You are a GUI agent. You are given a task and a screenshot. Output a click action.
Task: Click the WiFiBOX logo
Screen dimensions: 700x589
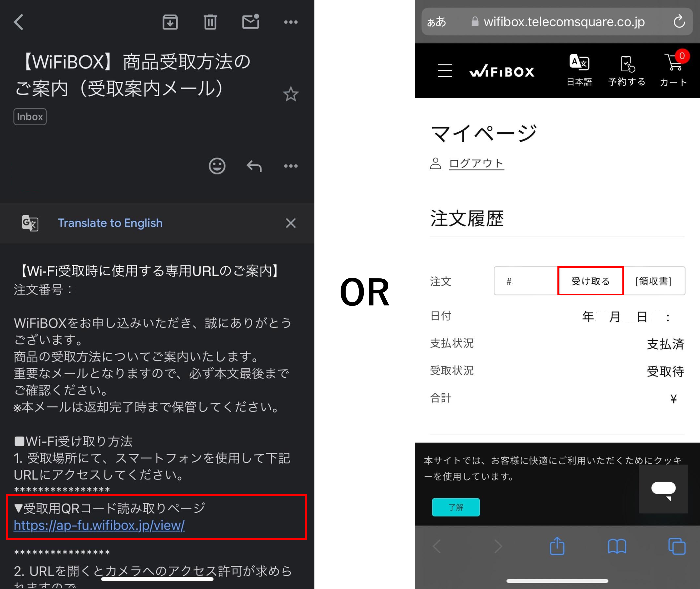point(502,71)
